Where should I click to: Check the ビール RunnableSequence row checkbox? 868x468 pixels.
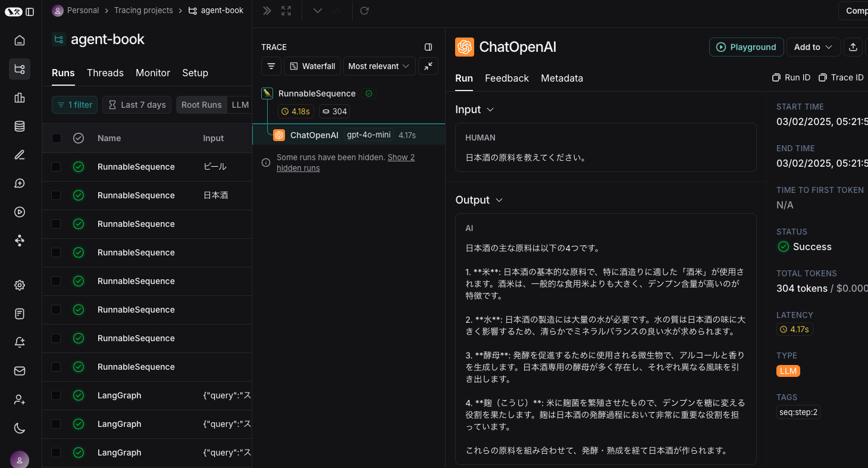tap(56, 167)
